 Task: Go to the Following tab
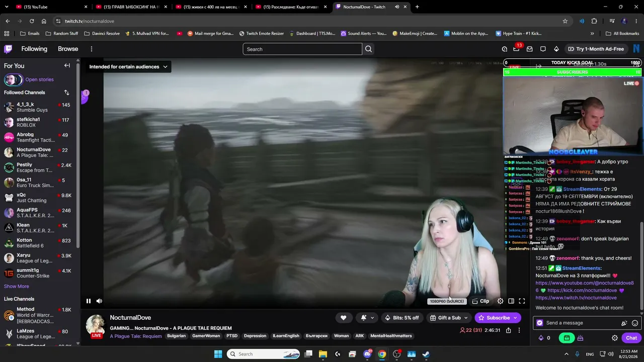coord(34,49)
